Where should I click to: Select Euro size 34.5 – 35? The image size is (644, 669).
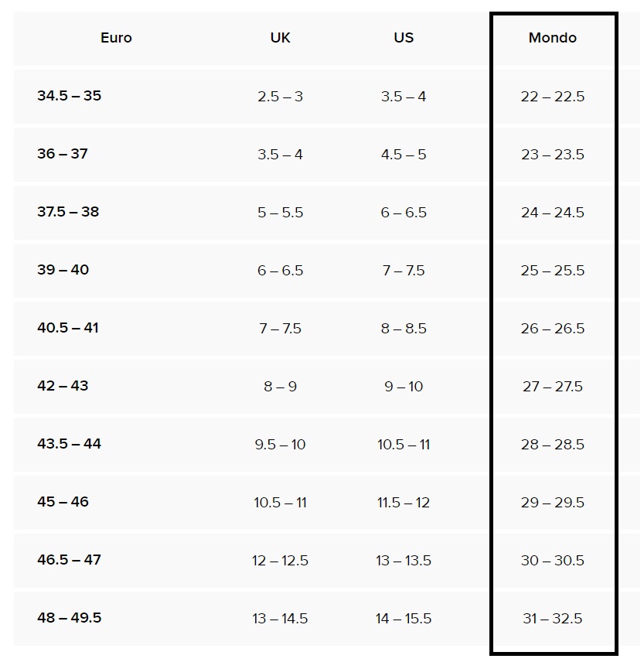point(70,96)
